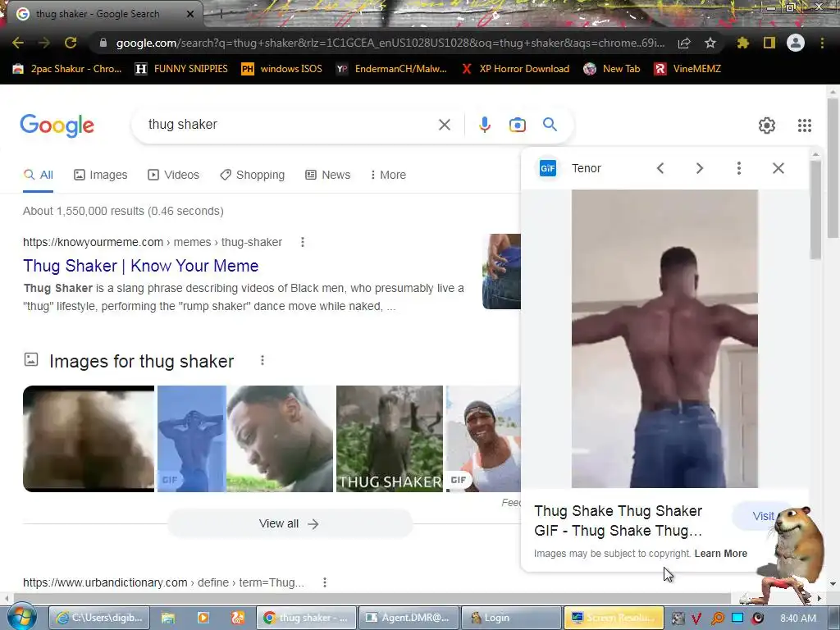Image resolution: width=840 pixels, height=630 pixels.
Task: Open the man looking down image thumbnail
Action: point(280,439)
